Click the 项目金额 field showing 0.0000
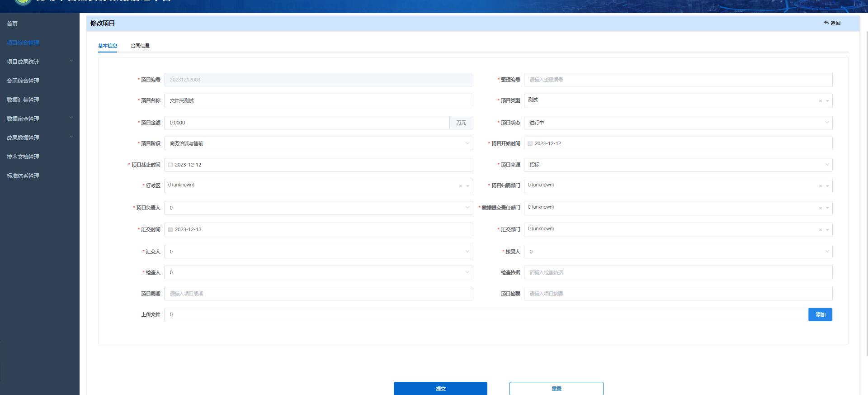 (x=307, y=123)
